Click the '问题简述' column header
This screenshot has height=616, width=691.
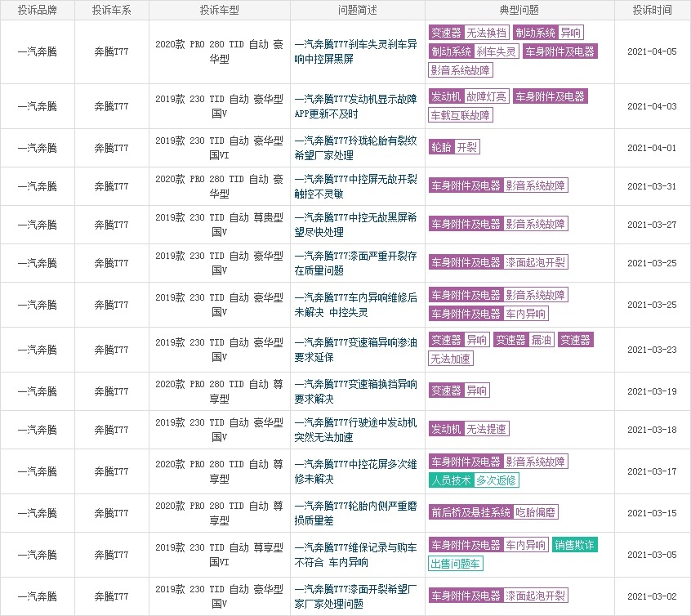click(x=358, y=10)
